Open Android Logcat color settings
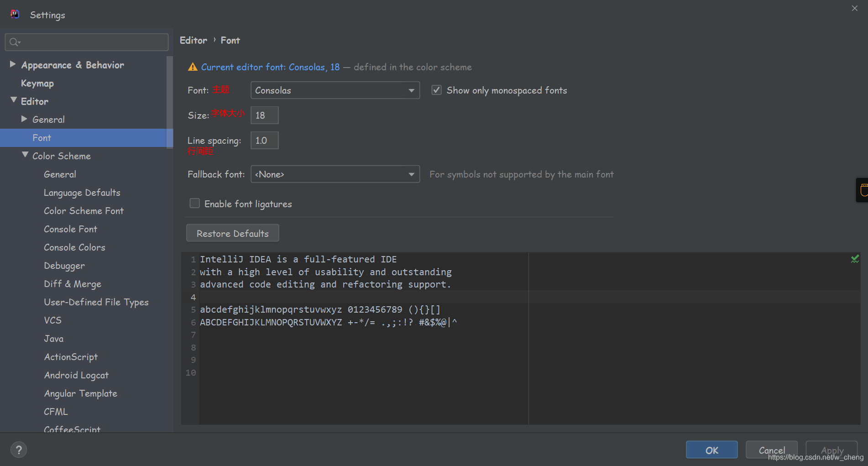This screenshot has width=868, height=466. coord(76,375)
